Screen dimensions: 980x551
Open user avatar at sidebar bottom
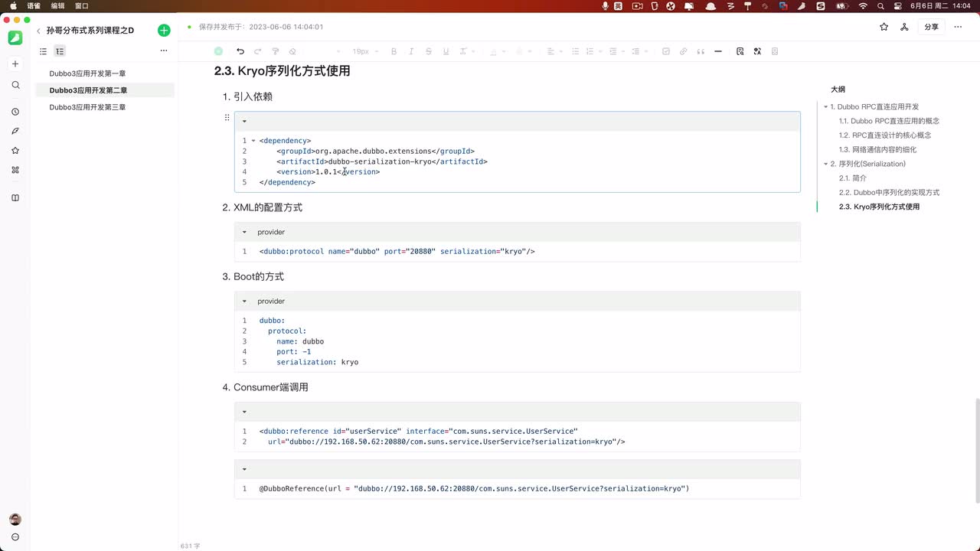[15, 520]
